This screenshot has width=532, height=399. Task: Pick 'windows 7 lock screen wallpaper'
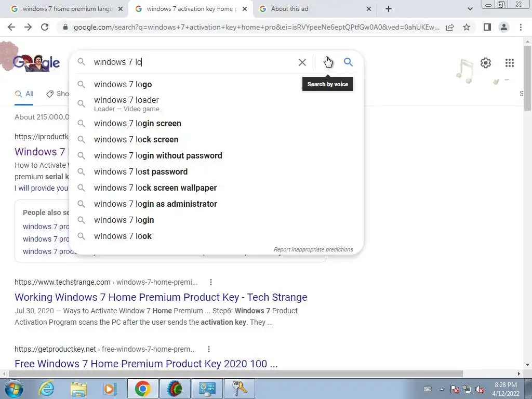click(216, 188)
